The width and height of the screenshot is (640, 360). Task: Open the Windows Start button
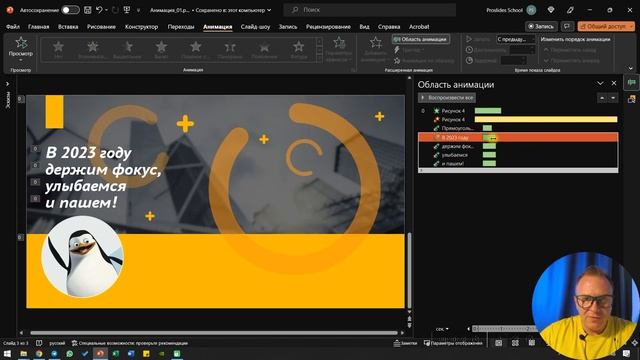coord(7,354)
